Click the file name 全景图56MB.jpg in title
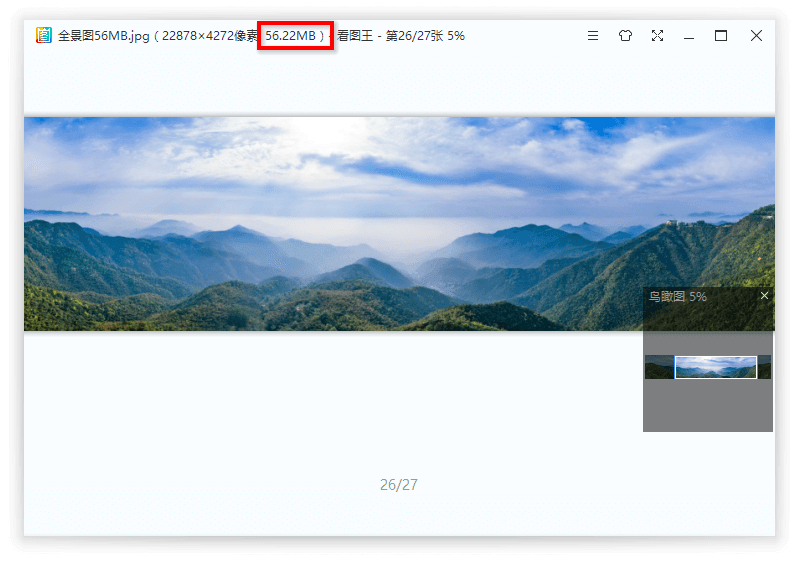The image size is (799, 564). coord(103,36)
